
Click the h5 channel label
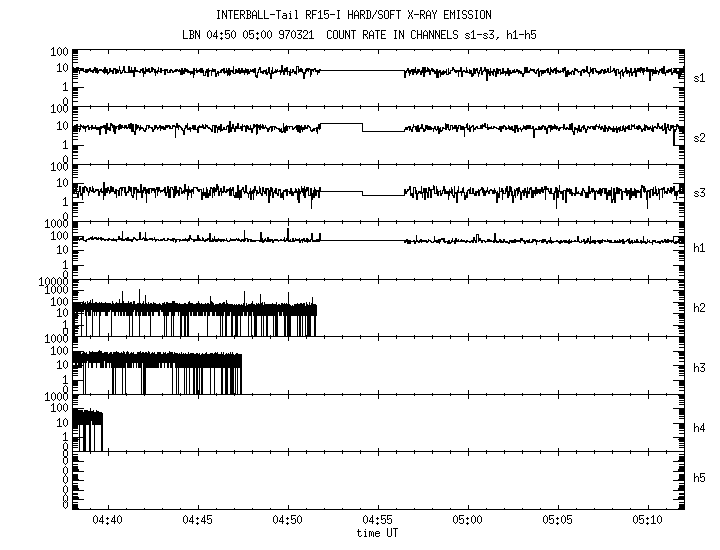(700, 479)
